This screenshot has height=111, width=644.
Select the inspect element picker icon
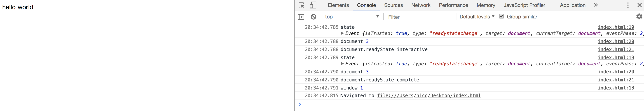[302, 5]
